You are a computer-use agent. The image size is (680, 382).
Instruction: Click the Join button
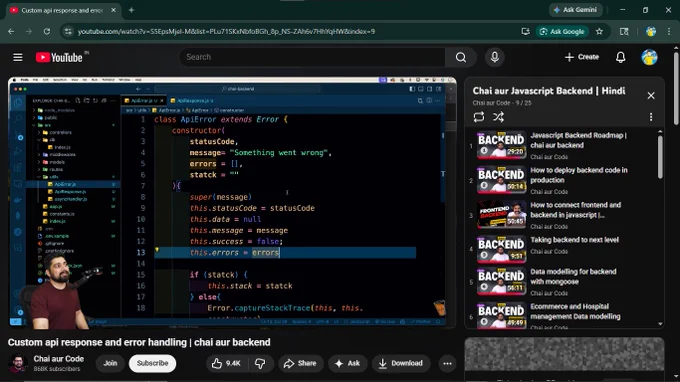pos(110,363)
